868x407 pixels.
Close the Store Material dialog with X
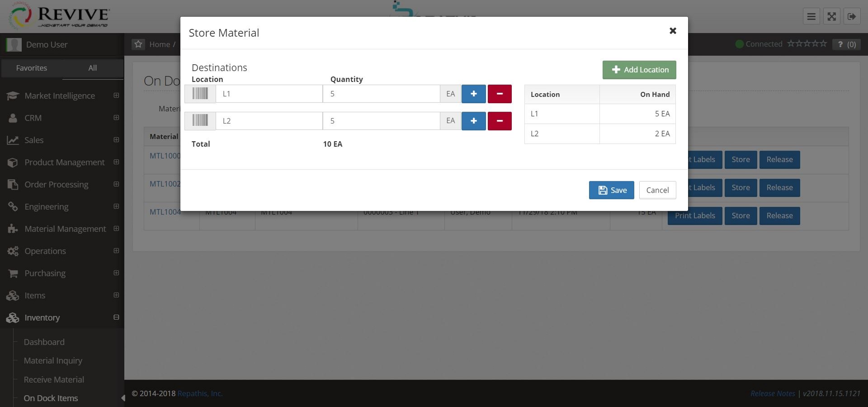coord(673,31)
